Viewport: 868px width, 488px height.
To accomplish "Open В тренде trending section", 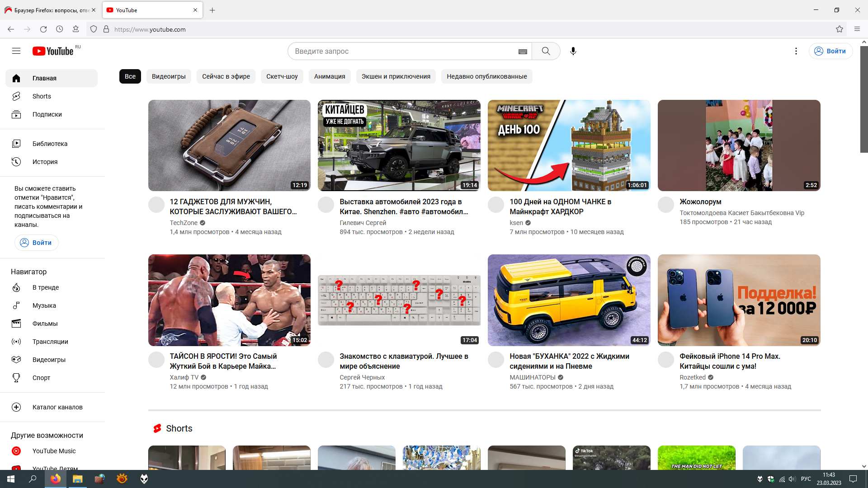I will 45,287.
